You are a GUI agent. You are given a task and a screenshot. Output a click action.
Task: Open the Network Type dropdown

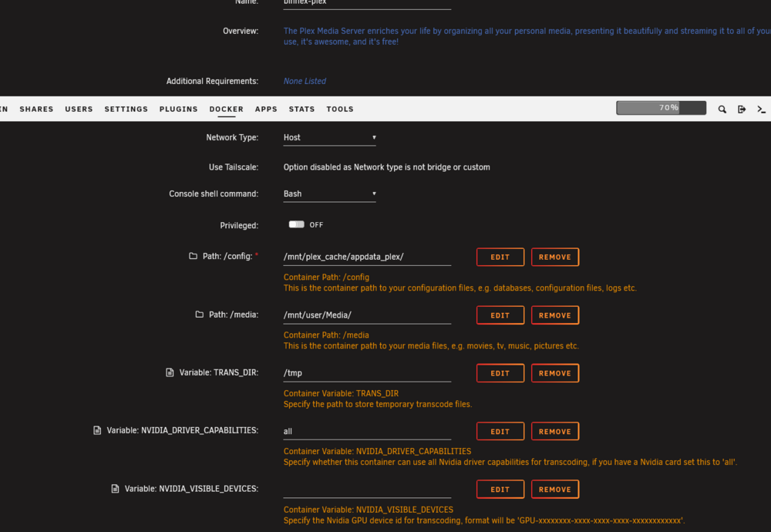pos(329,138)
